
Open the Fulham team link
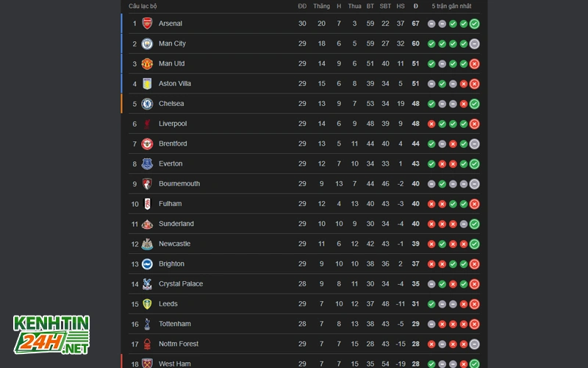170,204
